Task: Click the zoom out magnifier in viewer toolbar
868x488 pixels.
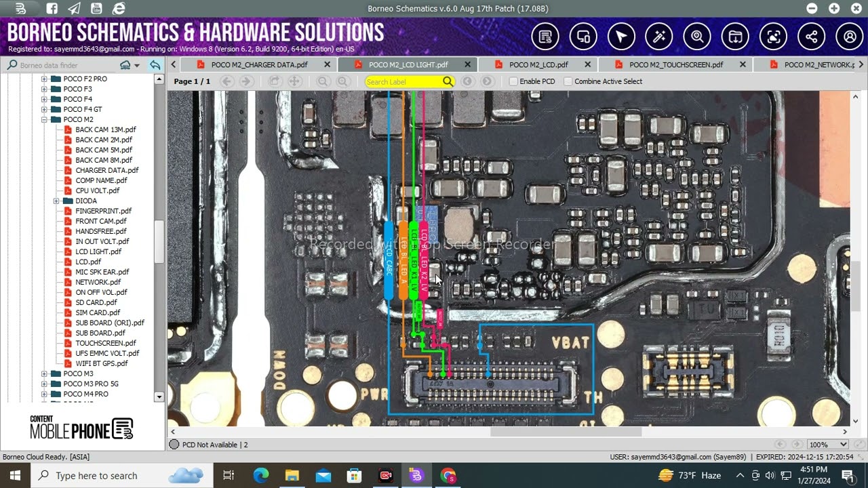Action: point(323,81)
